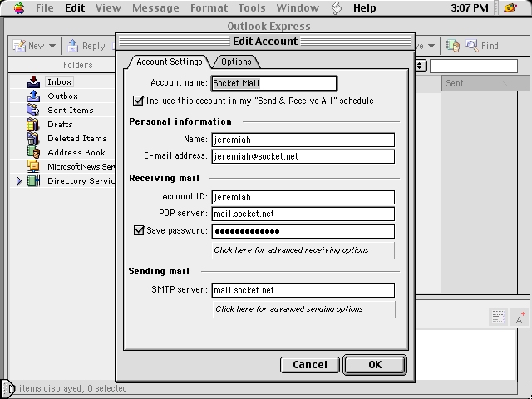Click the search field in Outlook Express window
This screenshot has height=399, width=532.
pos(474,66)
